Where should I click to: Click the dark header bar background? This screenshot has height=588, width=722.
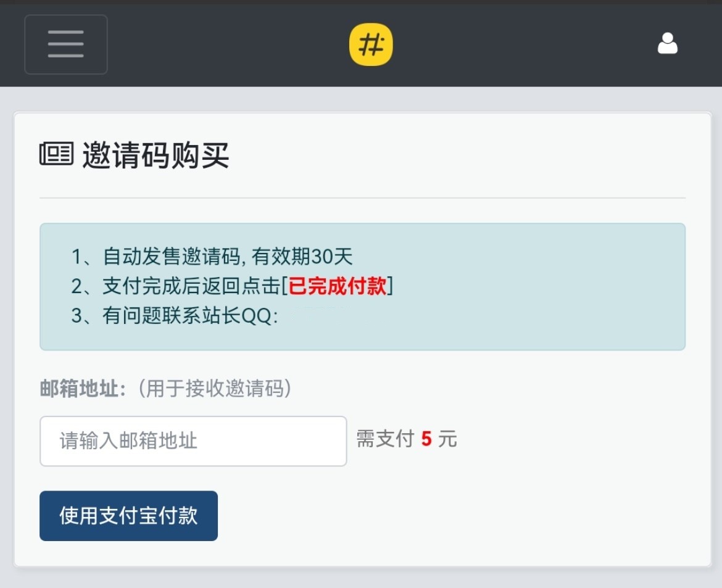[525, 44]
